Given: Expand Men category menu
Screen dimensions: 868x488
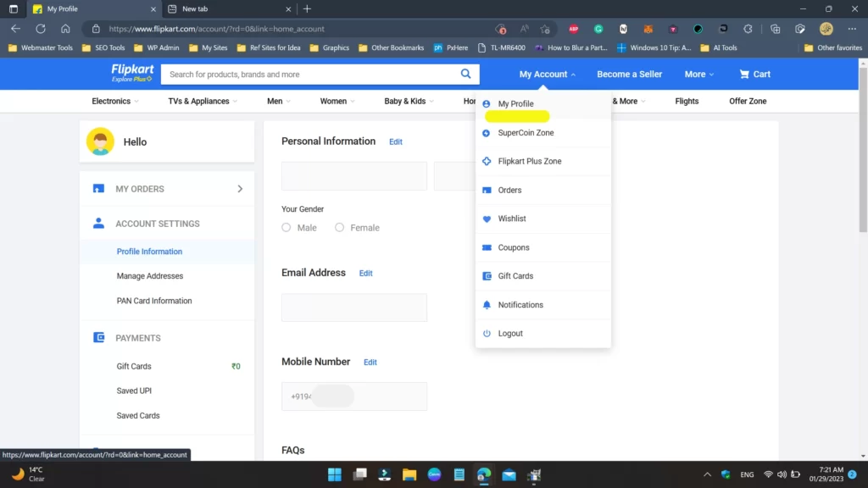Looking at the screenshot, I should coord(278,102).
